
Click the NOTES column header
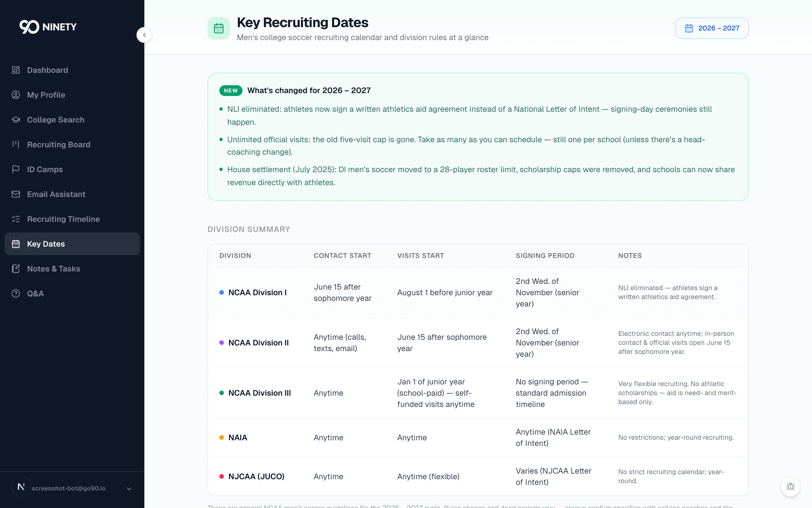pyautogui.click(x=630, y=256)
